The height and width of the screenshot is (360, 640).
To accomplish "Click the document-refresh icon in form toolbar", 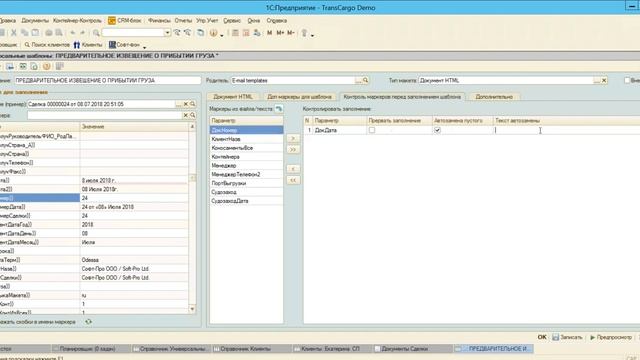I will (34, 67).
